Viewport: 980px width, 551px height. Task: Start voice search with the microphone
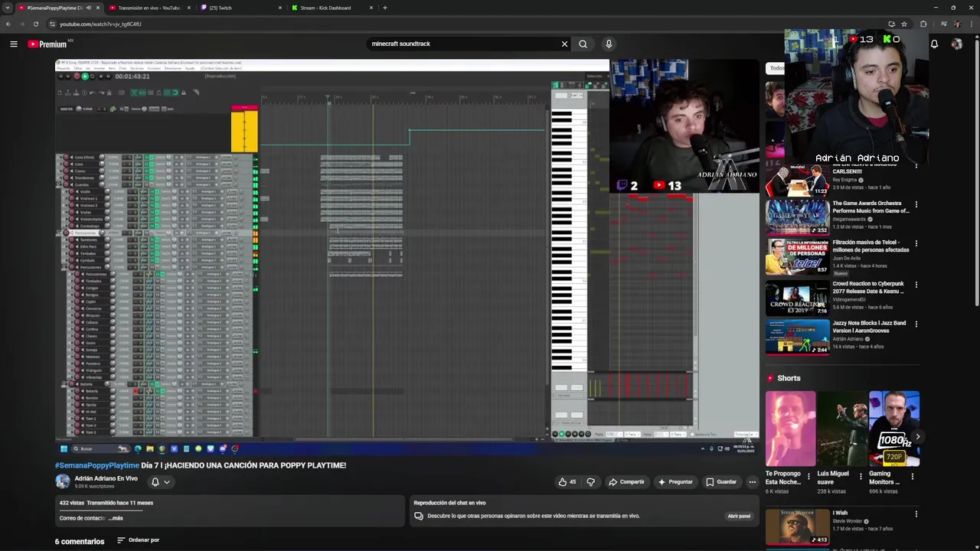[609, 44]
